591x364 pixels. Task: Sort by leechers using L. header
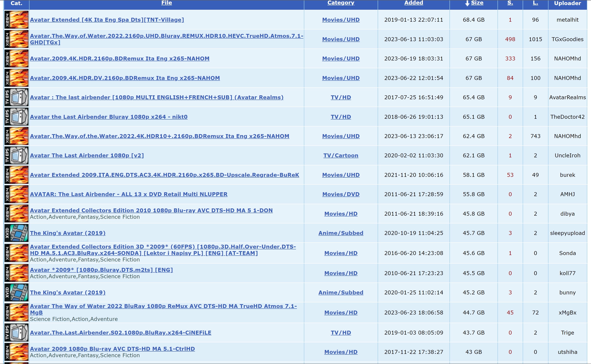pyautogui.click(x=535, y=3)
